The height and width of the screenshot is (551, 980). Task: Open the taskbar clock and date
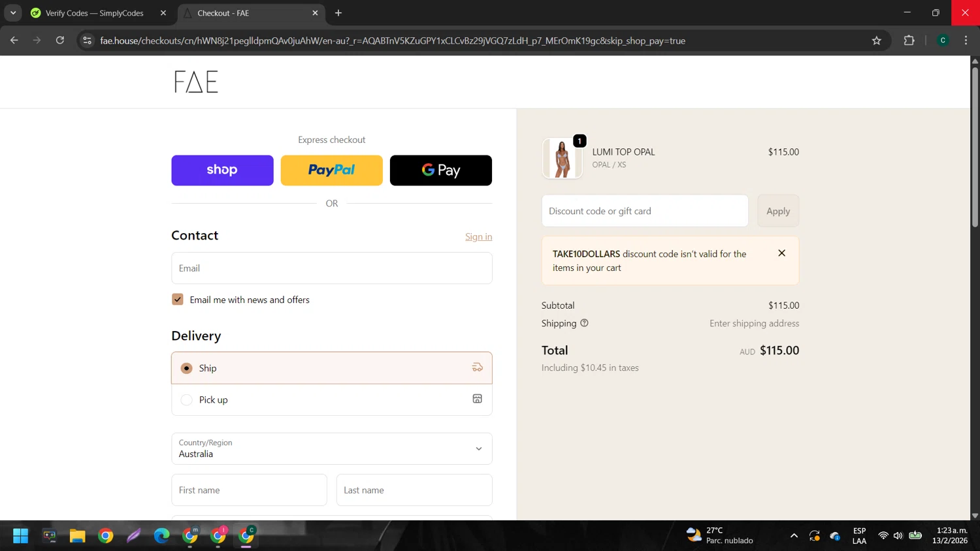point(951,536)
